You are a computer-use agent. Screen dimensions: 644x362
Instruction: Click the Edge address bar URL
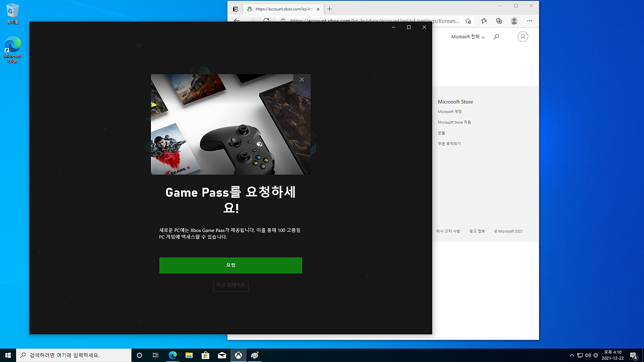tap(375, 21)
